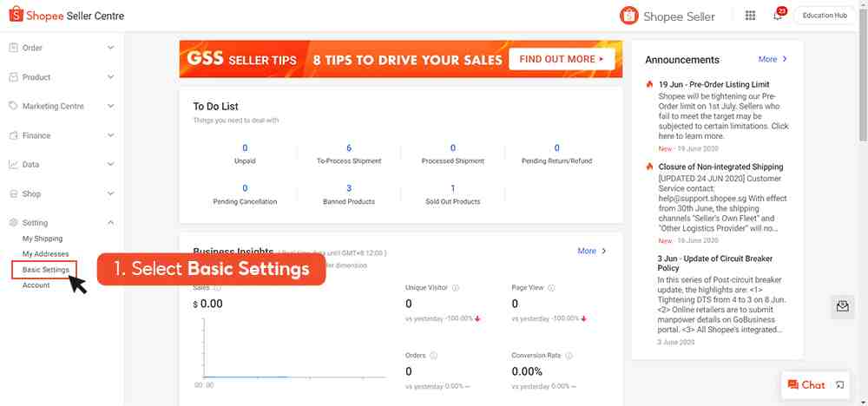
Task: Click the Shop storefront icon
Action: (x=13, y=193)
